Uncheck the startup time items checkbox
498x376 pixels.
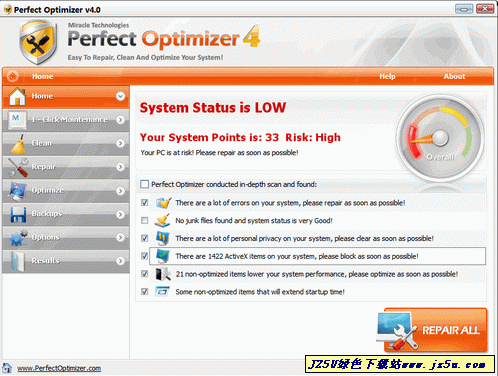pos(144,292)
